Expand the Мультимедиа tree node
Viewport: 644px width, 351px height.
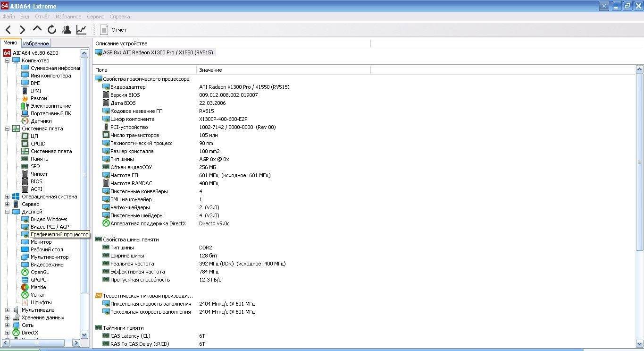coord(7,310)
